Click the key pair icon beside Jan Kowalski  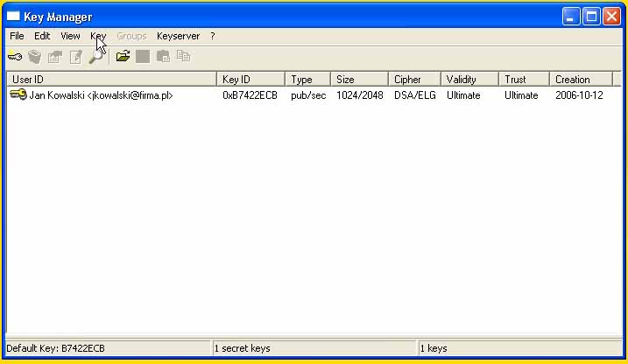pyautogui.click(x=18, y=94)
